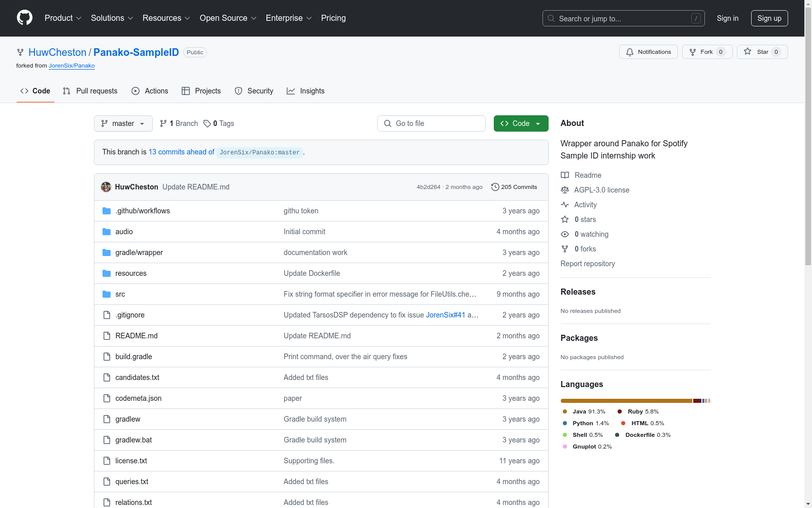Click the fork icon beside HuwCheston
Image resolution: width=812 pixels, height=508 pixels.
20,52
